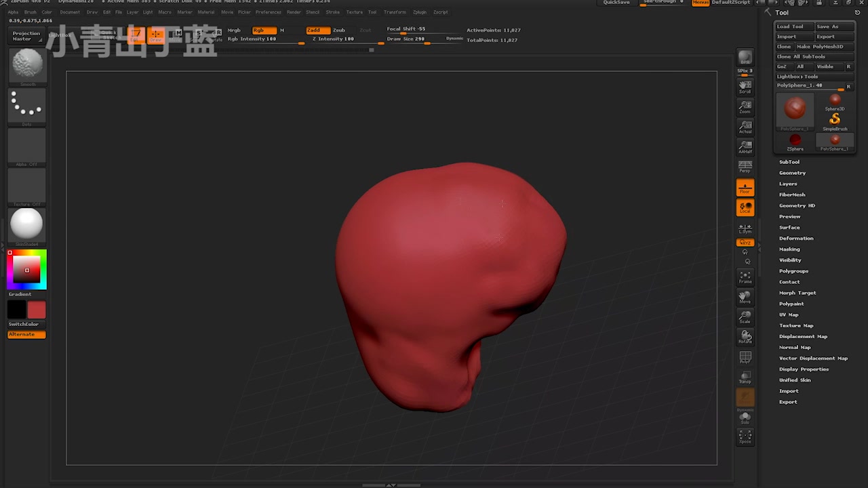Expand the FiberMesh section

click(792, 195)
